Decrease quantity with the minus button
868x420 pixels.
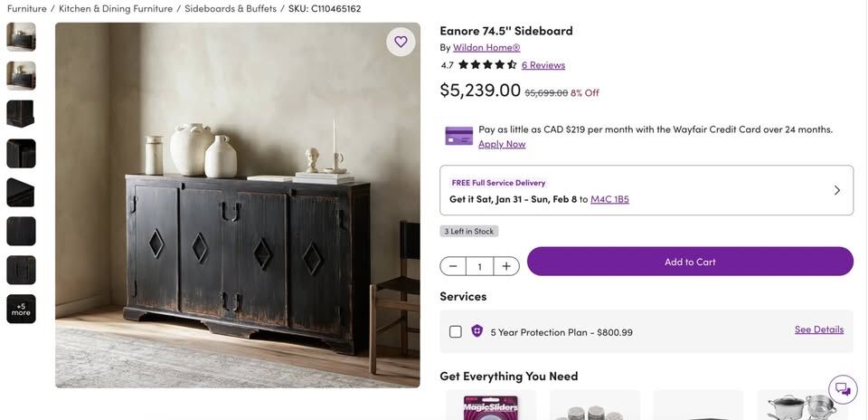(x=453, y=266)
